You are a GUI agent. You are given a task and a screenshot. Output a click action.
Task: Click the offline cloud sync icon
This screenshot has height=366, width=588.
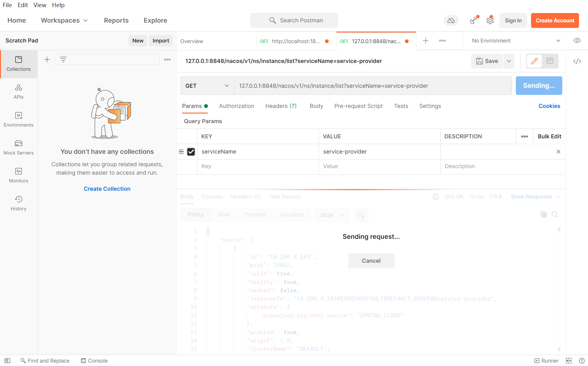point(451,20)
